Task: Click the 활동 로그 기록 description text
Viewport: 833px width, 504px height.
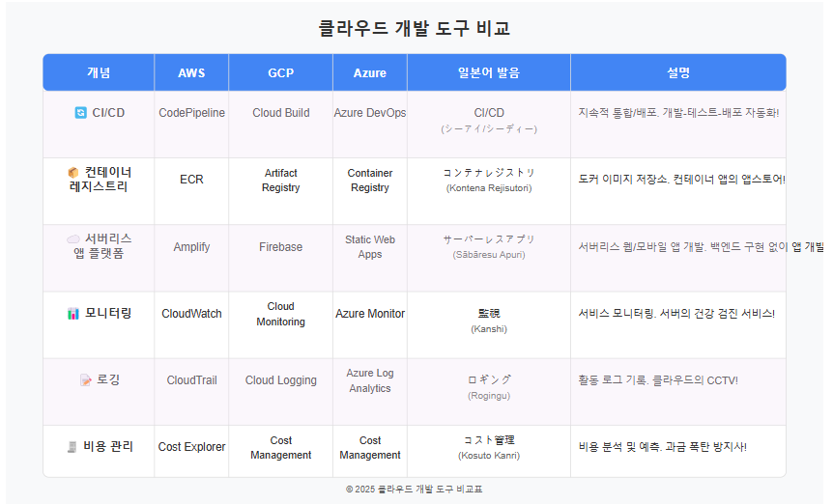Action: tap(658, 380)
